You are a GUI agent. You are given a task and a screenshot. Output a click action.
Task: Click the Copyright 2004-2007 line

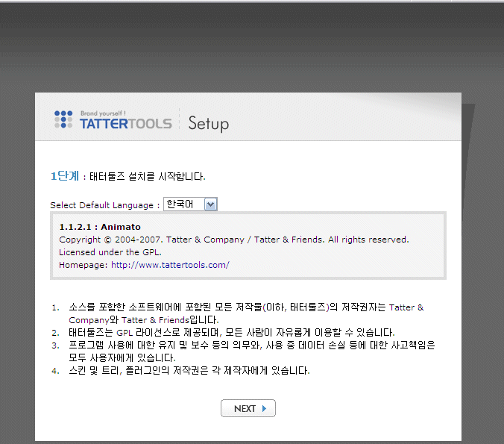[x=234, y=240]
